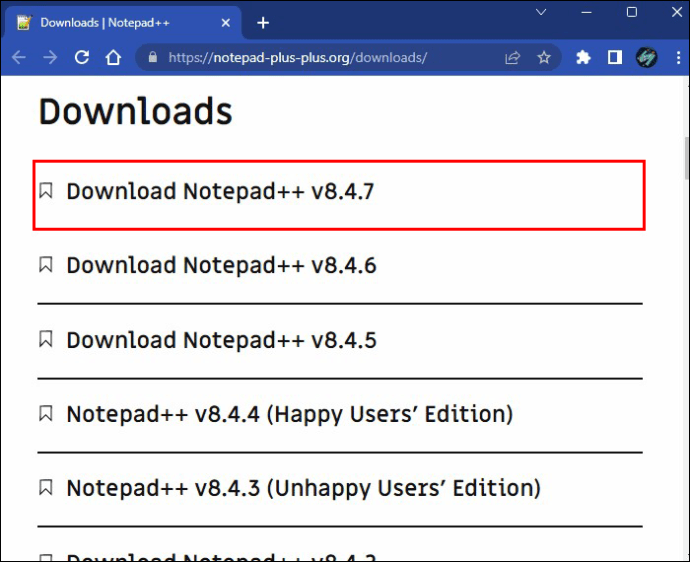690x562 pixels.
Task: Click the Downloads page heading
Action: (x=136, y=111)
